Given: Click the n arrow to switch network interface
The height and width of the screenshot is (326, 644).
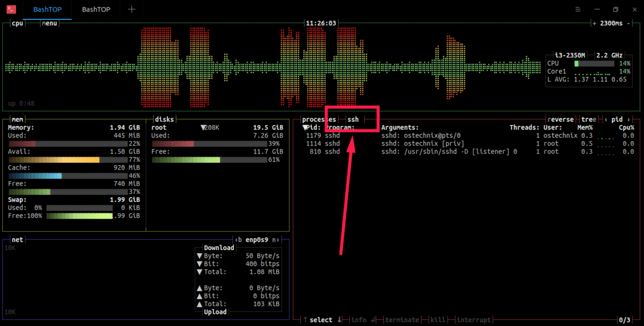Looking at the screenshot, I should [x=276, y=240].
